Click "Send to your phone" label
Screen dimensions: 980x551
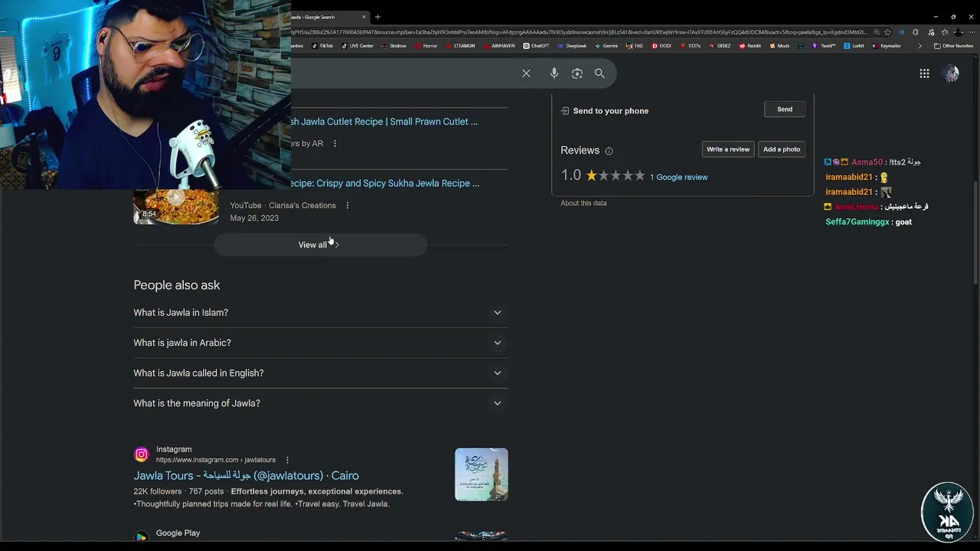coord(610,111)
